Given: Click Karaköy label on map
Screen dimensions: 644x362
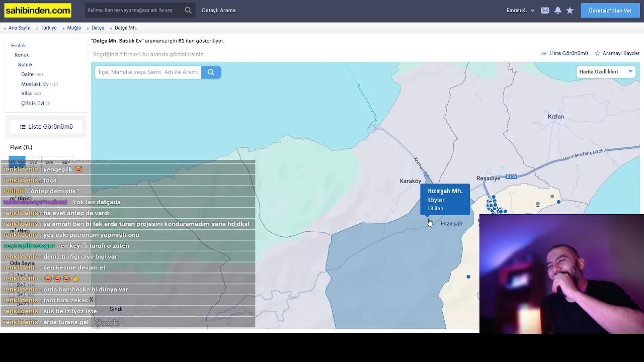Looking at the screenshot, I should (410, 181).
